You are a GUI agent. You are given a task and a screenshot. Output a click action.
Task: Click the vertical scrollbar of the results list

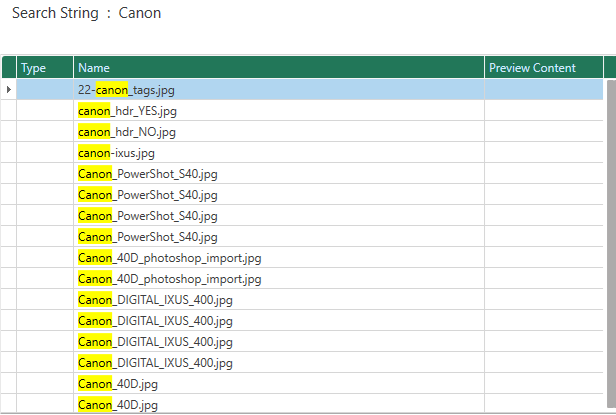click(x=611, y=244)
